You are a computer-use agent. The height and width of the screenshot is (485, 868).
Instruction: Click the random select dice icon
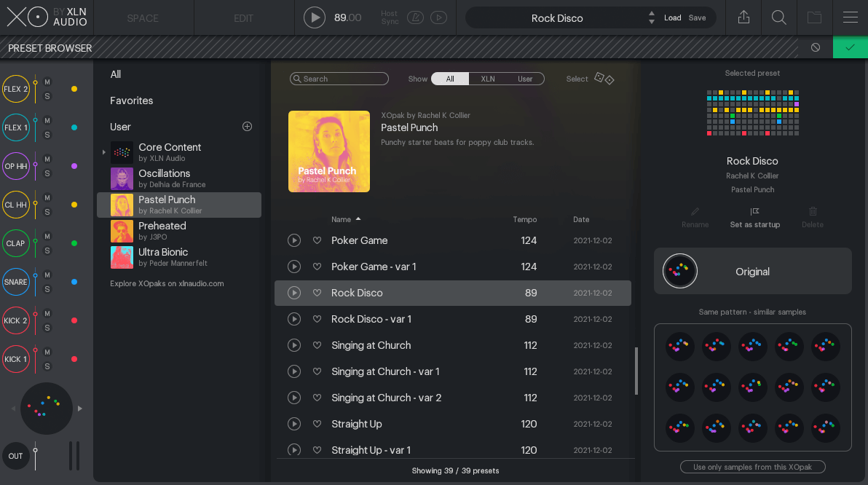(604, 79)
